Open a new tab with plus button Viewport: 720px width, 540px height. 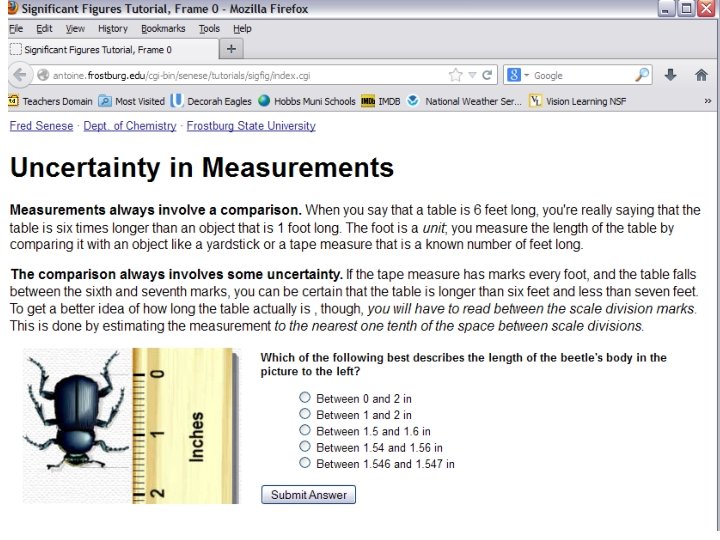(x=231, y=49)
